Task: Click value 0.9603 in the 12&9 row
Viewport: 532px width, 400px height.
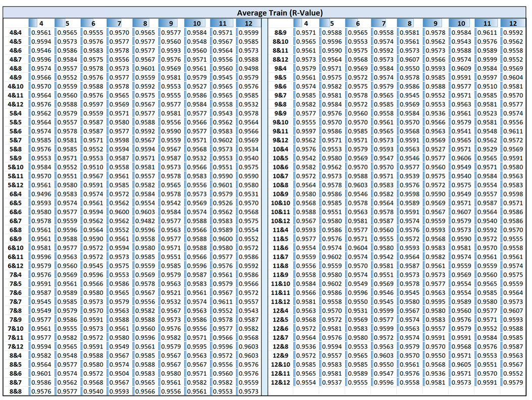Action: (384, 356)
